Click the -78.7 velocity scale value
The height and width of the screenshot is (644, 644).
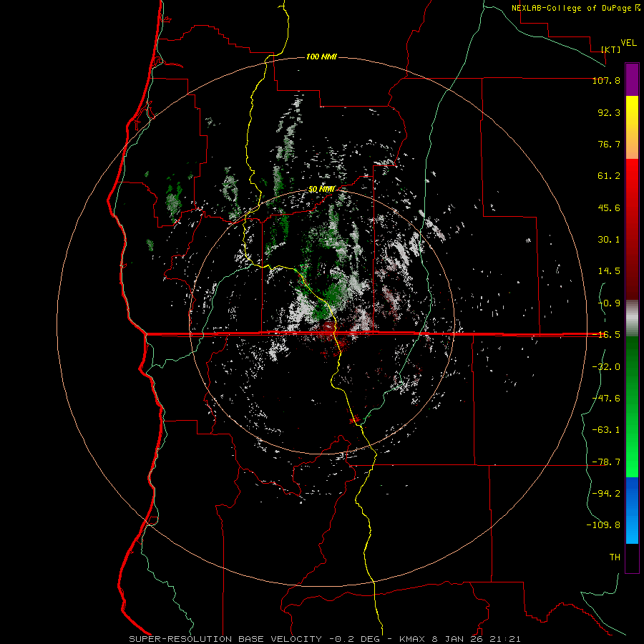606,462
